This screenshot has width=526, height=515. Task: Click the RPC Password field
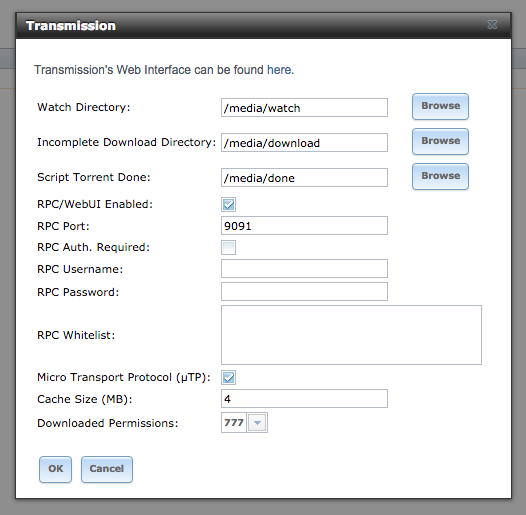pyautogui.click(x=304, y=292)
